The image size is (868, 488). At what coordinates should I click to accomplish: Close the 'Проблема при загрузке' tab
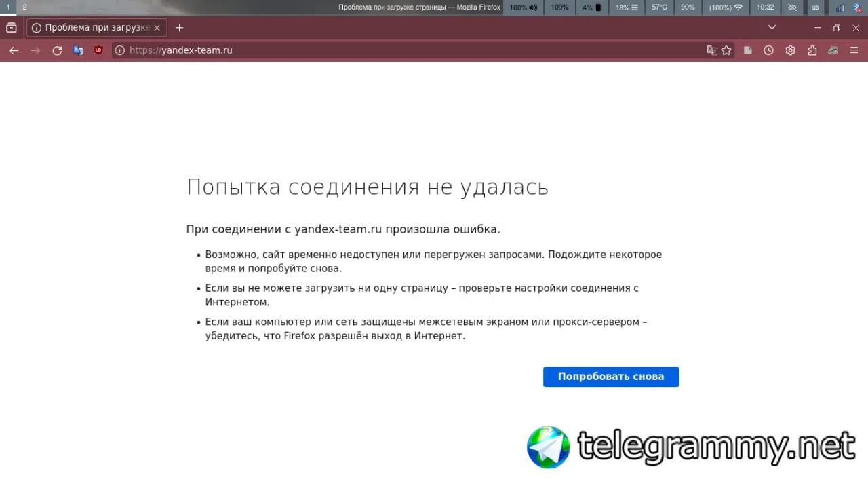tap(157, 28)
